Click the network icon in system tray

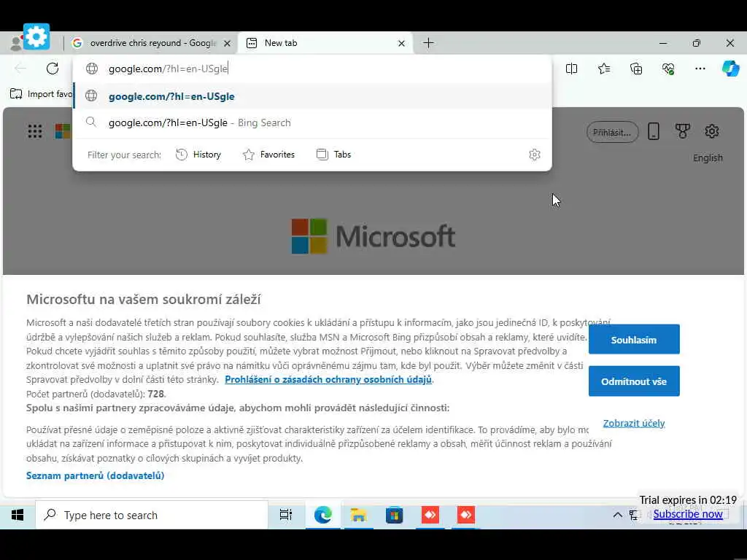point(634,515)
